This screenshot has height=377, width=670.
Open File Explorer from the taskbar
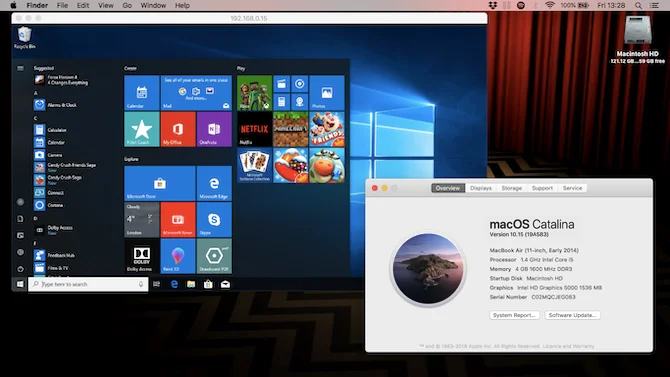point(191,284)
